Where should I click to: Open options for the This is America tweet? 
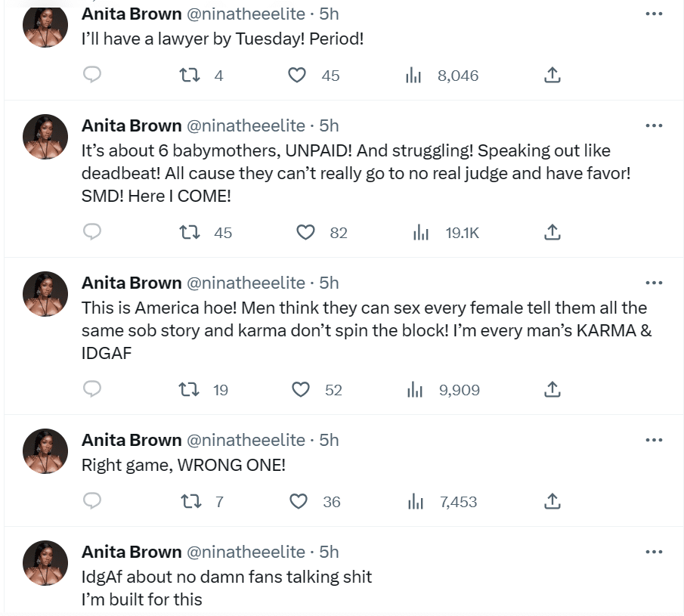pyautogui.click(x=653, y=283)
